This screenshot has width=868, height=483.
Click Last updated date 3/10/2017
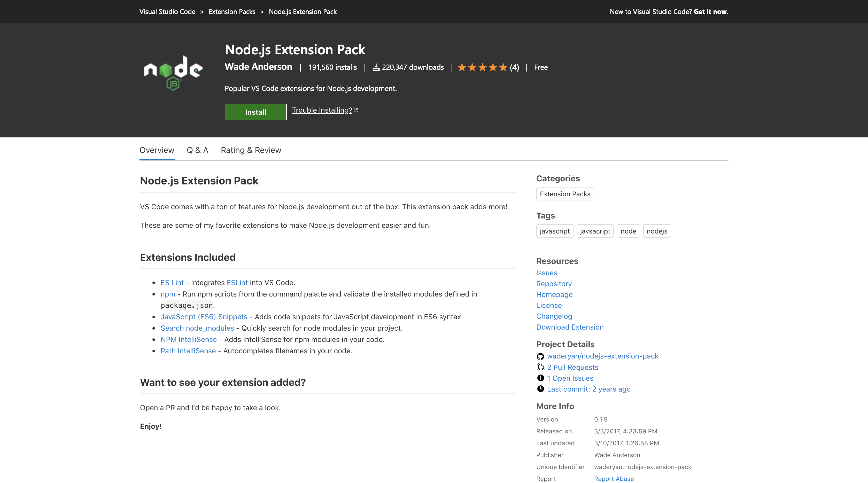626,443
